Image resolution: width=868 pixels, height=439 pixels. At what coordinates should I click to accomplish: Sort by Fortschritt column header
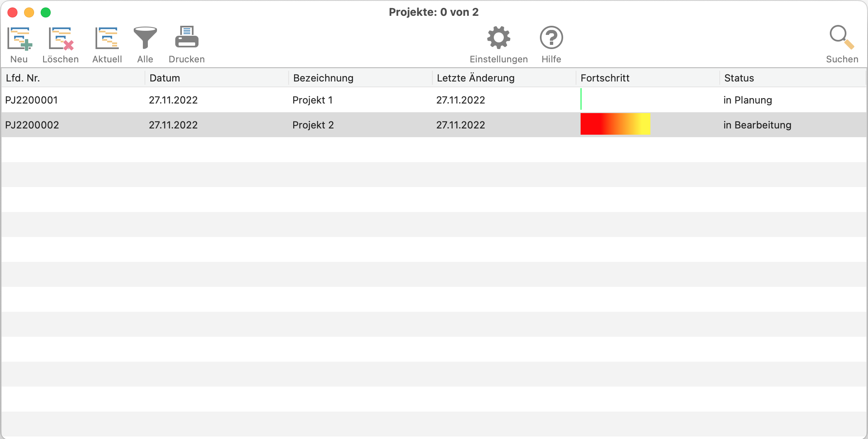pyautogui.click(x=648, y=78)
